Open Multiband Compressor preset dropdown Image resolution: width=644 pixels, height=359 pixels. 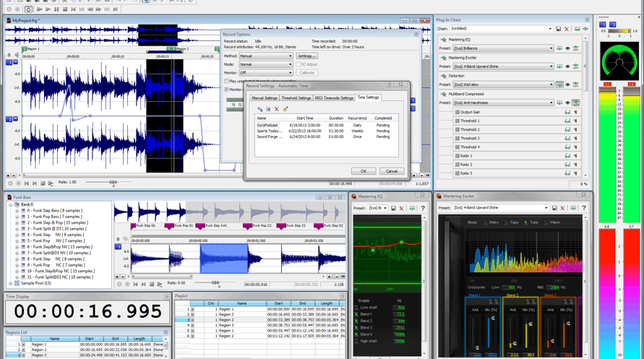(x=551, y=103)
